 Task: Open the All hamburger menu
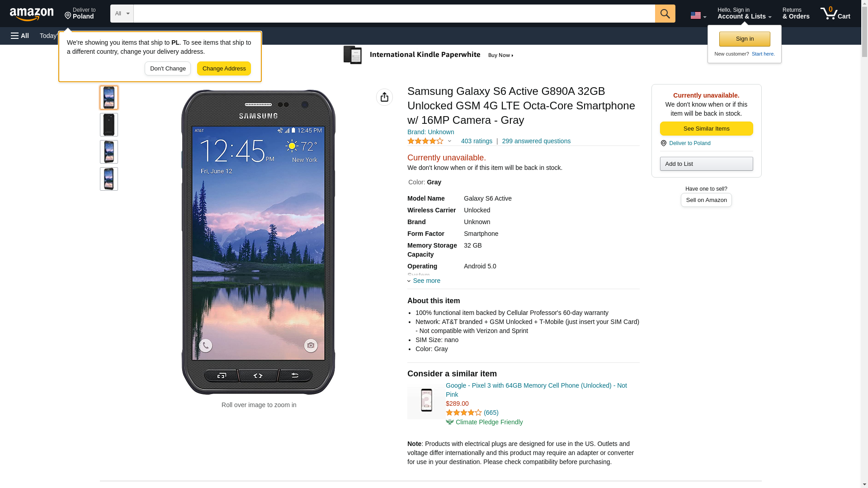tap(20, 36)
